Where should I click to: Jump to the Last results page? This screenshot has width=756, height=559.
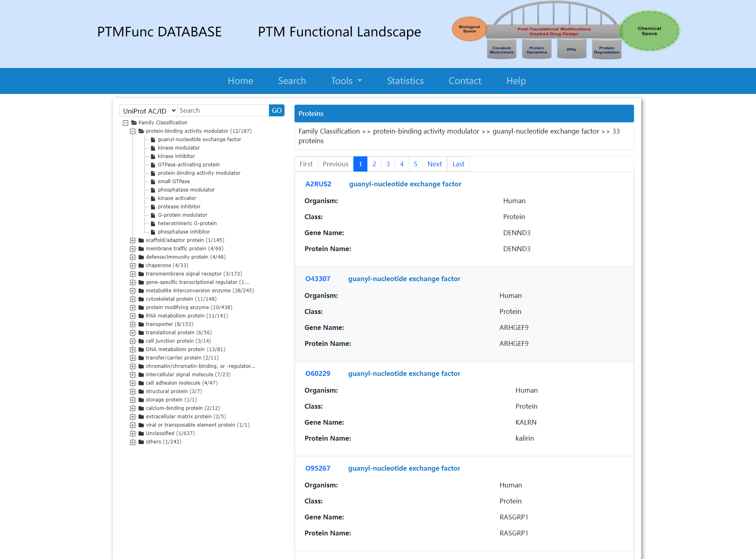[458, 164]
